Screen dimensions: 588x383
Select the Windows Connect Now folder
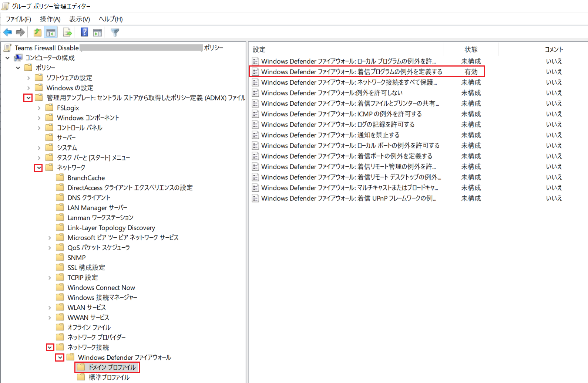tap(101, 288)
